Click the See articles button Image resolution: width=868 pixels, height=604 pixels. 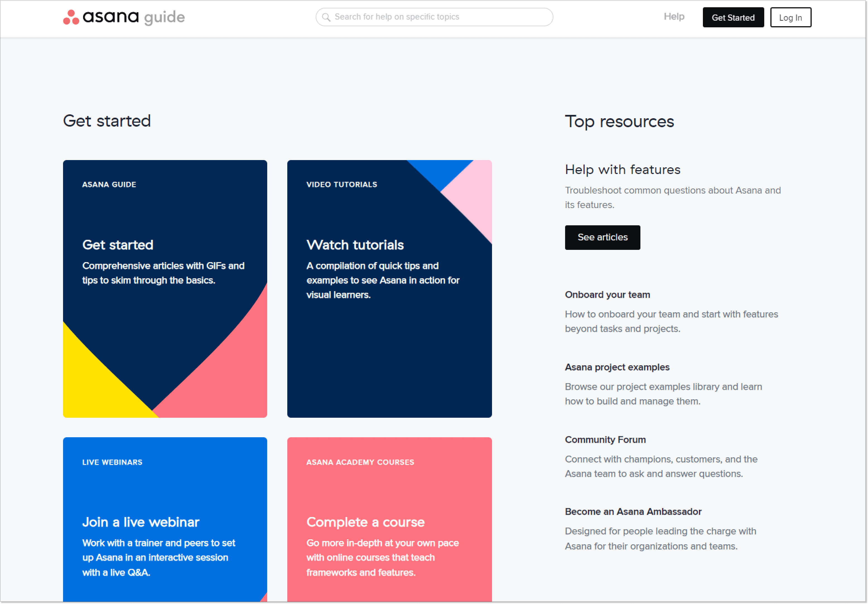603,237
